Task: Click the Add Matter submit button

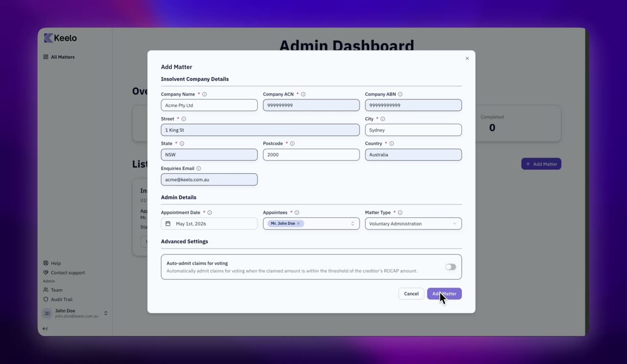Action: (444, 294)
